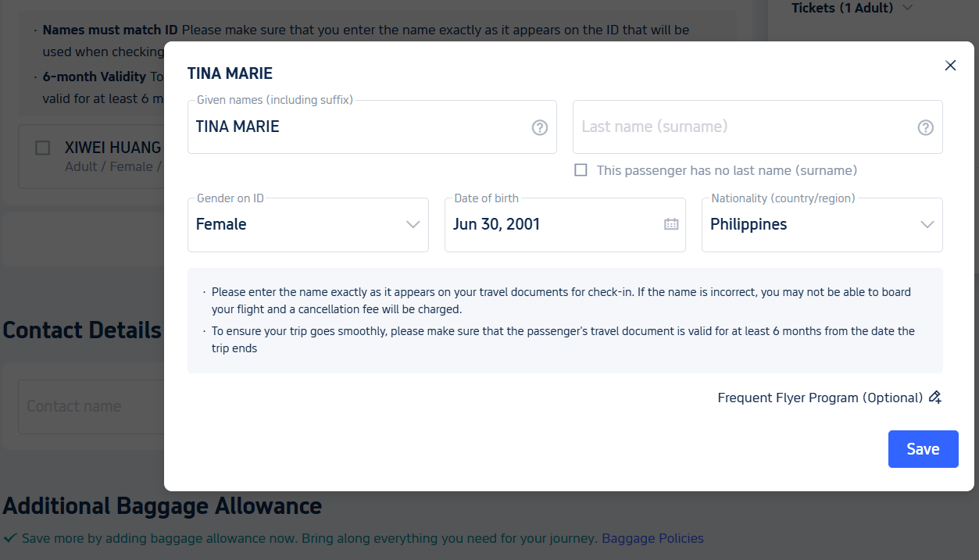Click the help icon in Last name field
The width and height of the screenshot is (979, 560).
pyautogui.click(x=926, y=127)
